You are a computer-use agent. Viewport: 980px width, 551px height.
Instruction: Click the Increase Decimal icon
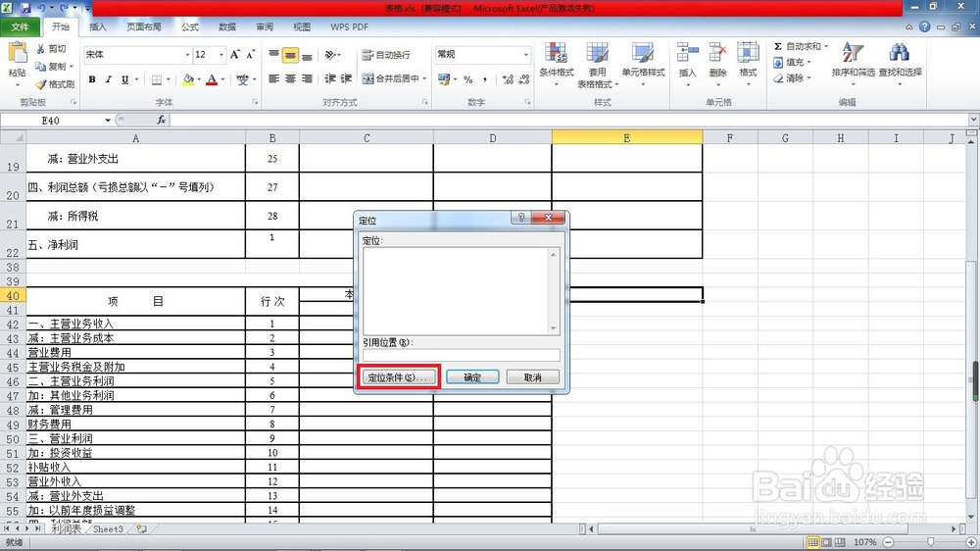pos(508,78)
